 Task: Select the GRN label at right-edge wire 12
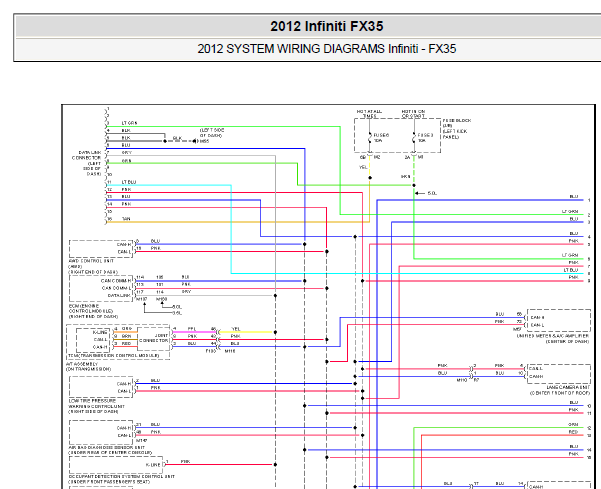pos(573,425)
